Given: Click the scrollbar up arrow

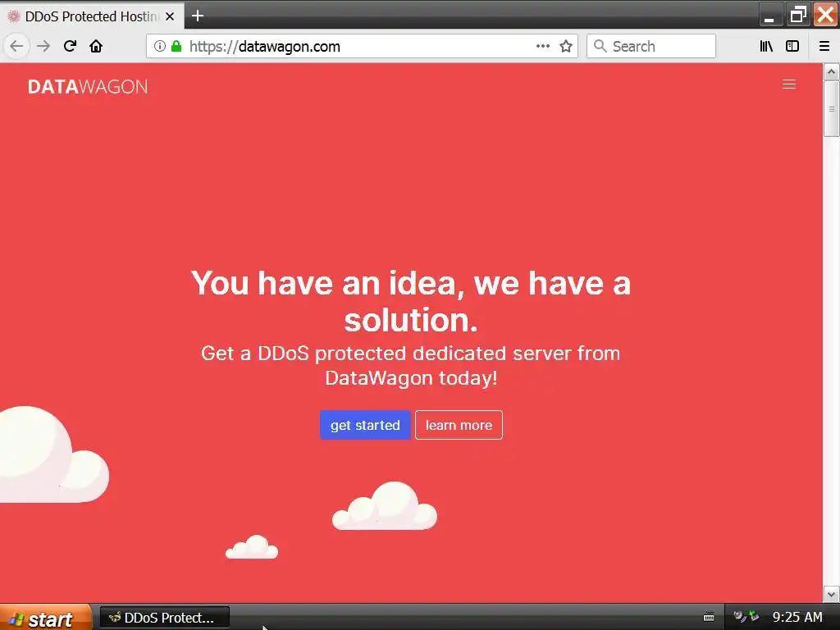Looking at the screenshot, I should [x=831, y=72].
